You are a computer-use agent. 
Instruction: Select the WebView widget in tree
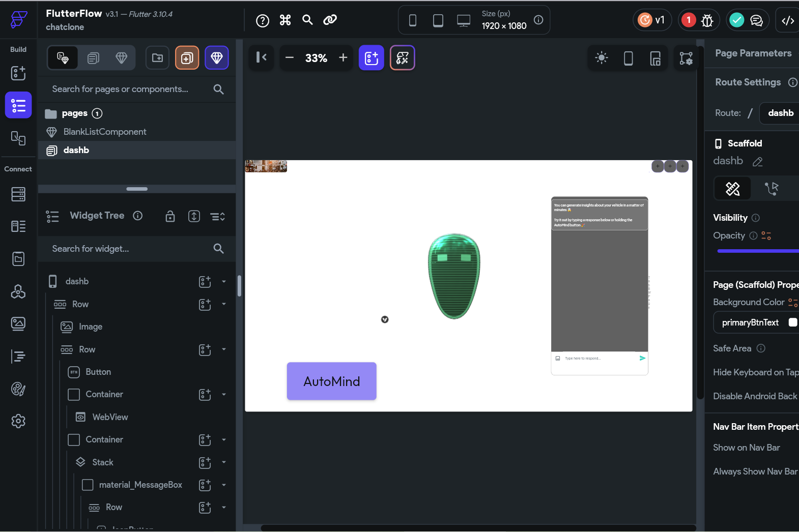[x=110, y=417]
